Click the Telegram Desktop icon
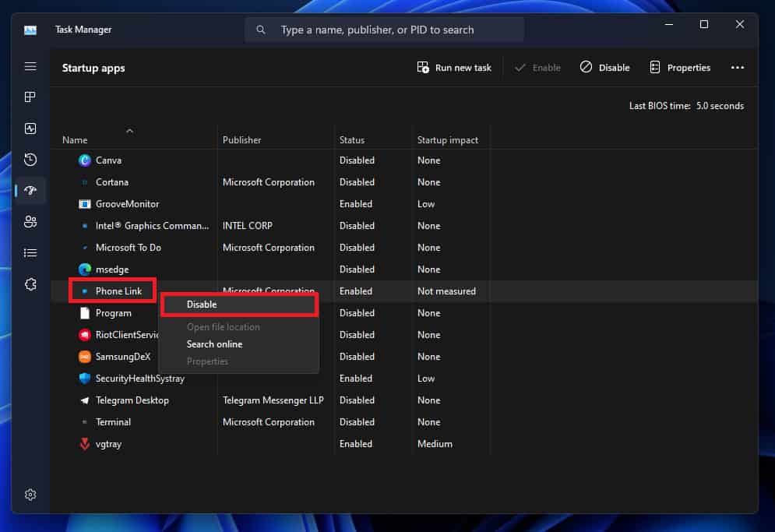This screenshot has width=775, height=532. pyautogui.click(x=85, y=400)
